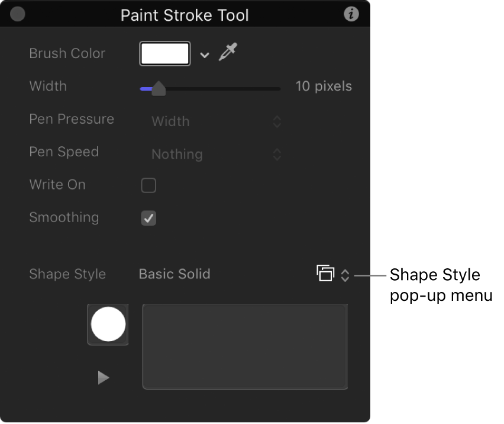Click the chevron inside the Shape Style menu control
Image resolution: width=504 pixels, height=424 pixels.
pyautogui.click(x=345, y=274)
